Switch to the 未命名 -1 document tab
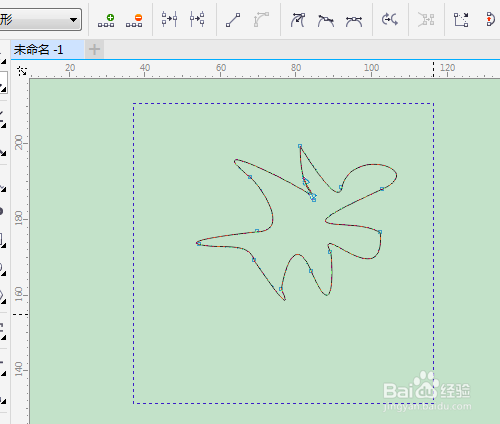The image size is (500, 424). click(x=38, y=50)
